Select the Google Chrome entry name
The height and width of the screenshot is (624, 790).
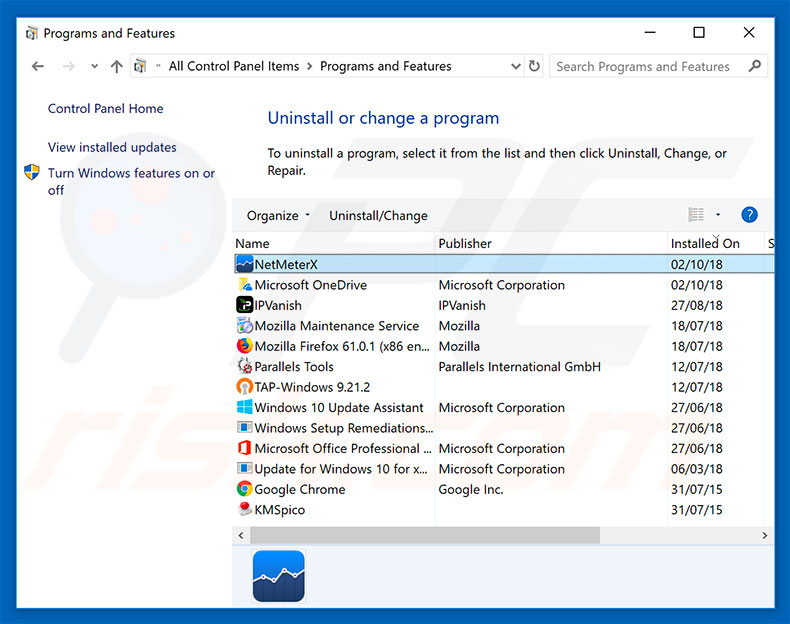click(x=300, y=489)
